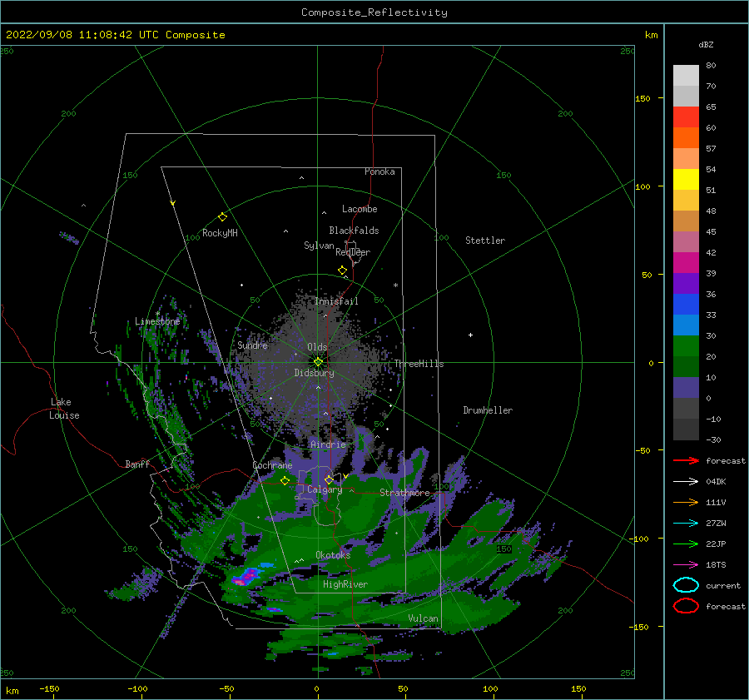Click the Airdrie label
Screen dimensions: 749x700
pyautogui.click(x=328, y=444)
